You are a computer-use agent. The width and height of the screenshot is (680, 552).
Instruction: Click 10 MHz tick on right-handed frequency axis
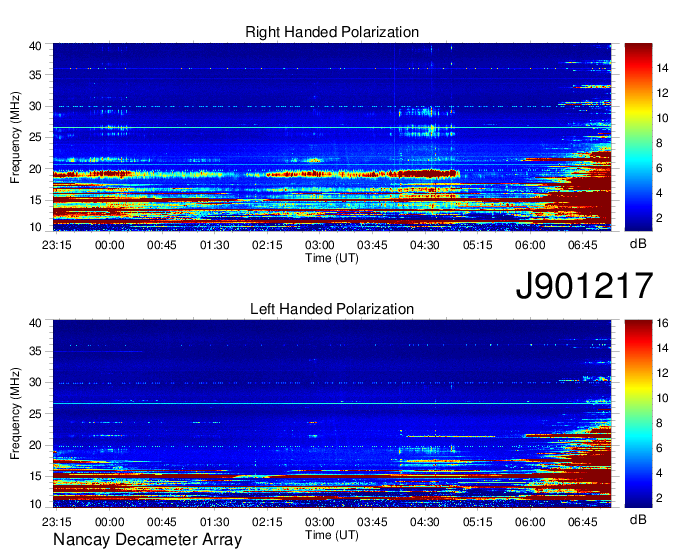click(x=35, y=227)
